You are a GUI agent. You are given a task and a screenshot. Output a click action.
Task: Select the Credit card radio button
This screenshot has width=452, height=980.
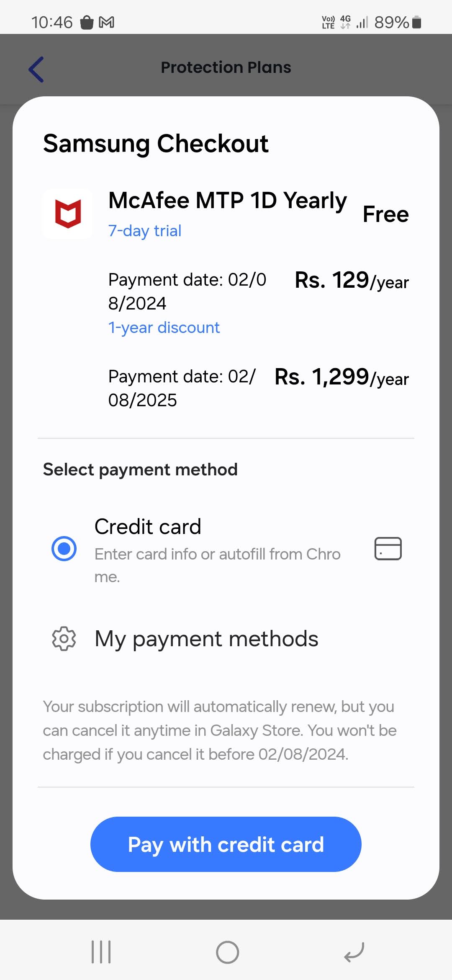coord(64,548)
